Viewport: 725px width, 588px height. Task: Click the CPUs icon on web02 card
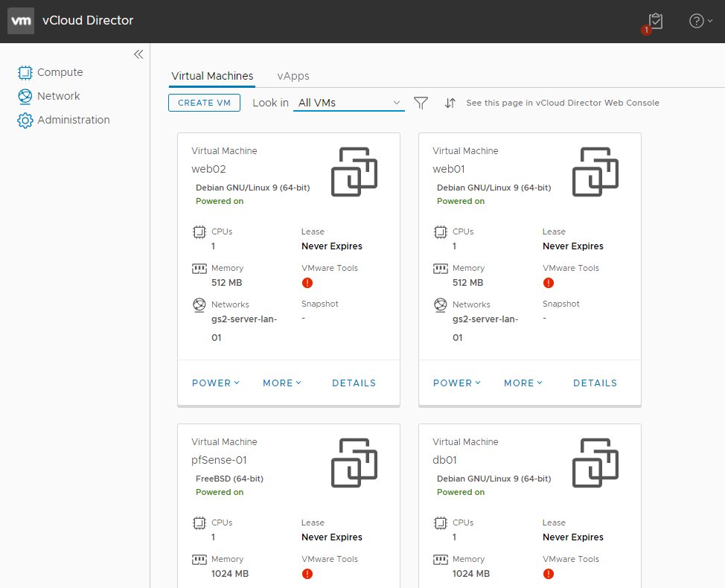[199, 232]
